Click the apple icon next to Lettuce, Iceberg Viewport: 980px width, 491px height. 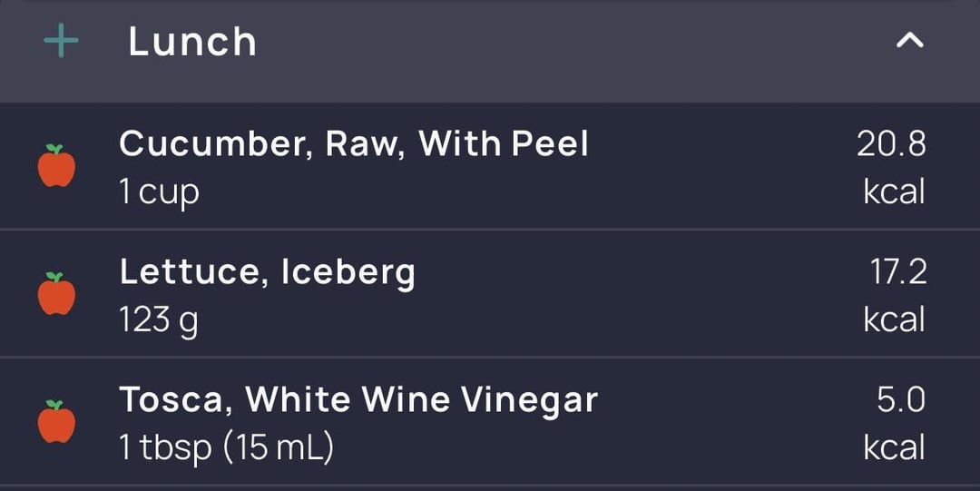click(56, 293)
